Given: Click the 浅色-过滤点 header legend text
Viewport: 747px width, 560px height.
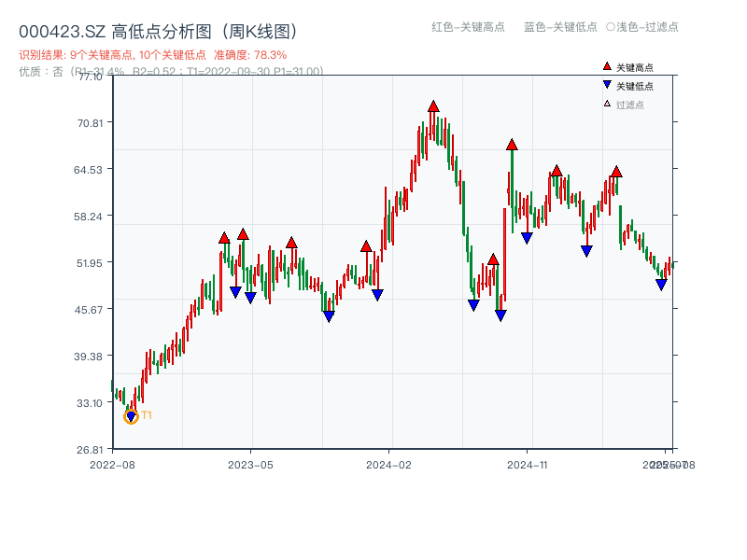Looking at the screenshot, I should pyautogui.click(x=647, y=27).
